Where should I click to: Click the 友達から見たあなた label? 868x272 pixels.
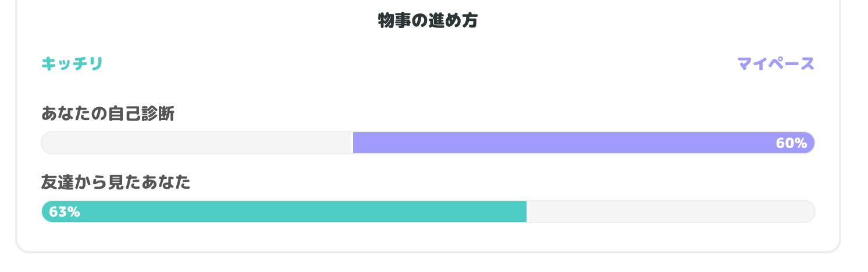116,183
